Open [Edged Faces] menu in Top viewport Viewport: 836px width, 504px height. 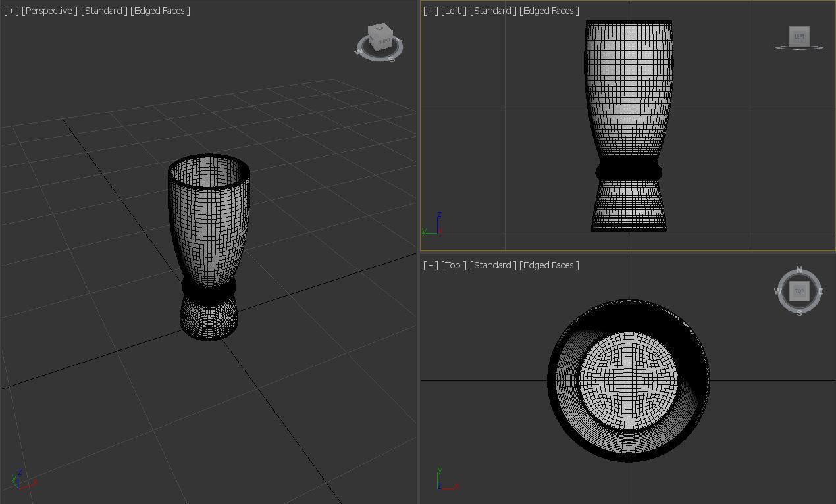[549, 265]
